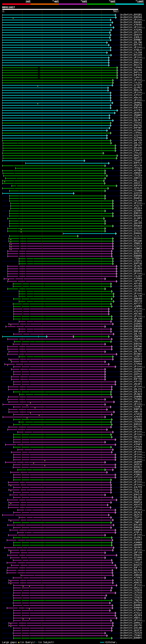Select the UniRef100_A7QDJ0 entry
Screen dimensions: 146x644
[131, 50]
